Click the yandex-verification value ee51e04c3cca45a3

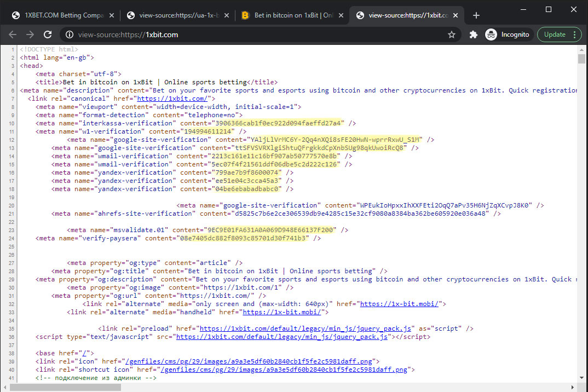pos(246,181)
